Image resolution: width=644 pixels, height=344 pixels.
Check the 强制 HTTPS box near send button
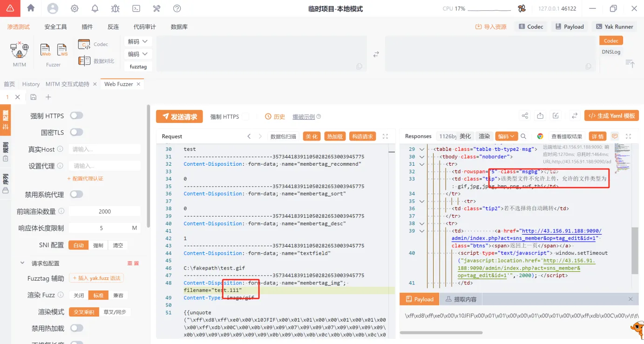click(245, 116)
